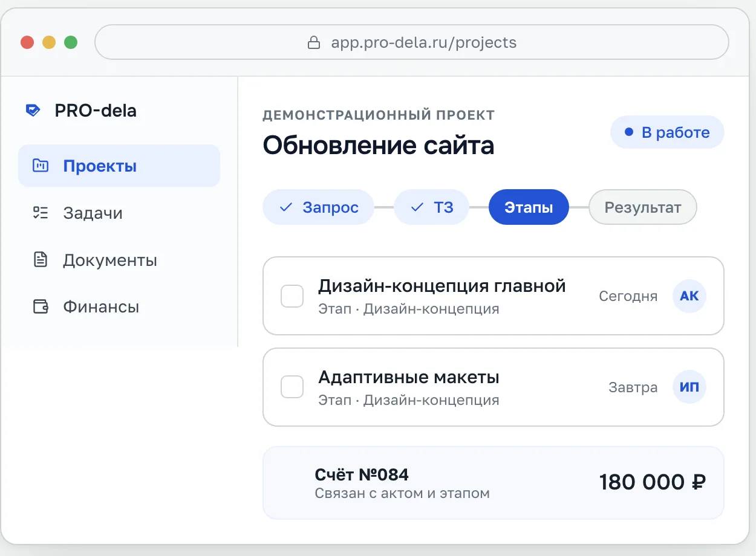Select the Запрос stage step

click(x=318, y=207)
